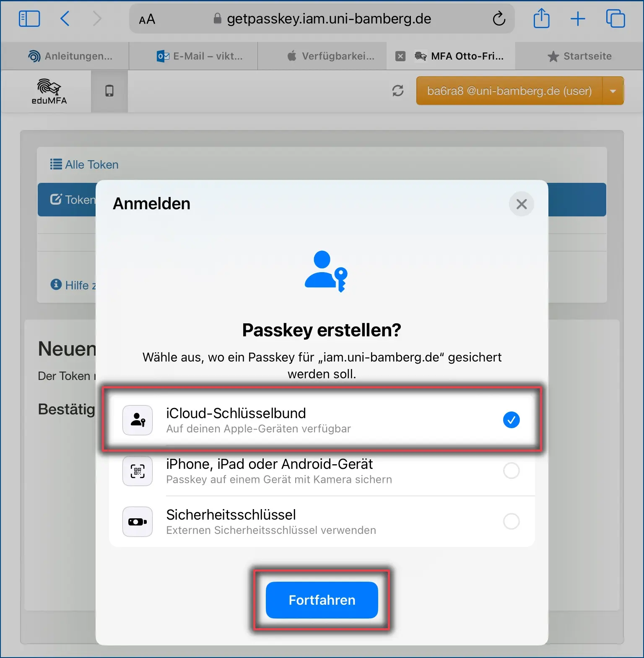Image resolution: width=644 pixels, height=658 pixels.
Task: Click the eduMFA logo
Action: [x=49, y=91]
